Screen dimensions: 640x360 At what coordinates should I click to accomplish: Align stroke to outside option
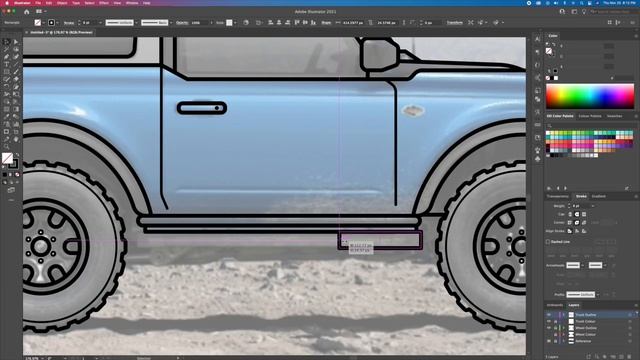[x=583, y=231]
